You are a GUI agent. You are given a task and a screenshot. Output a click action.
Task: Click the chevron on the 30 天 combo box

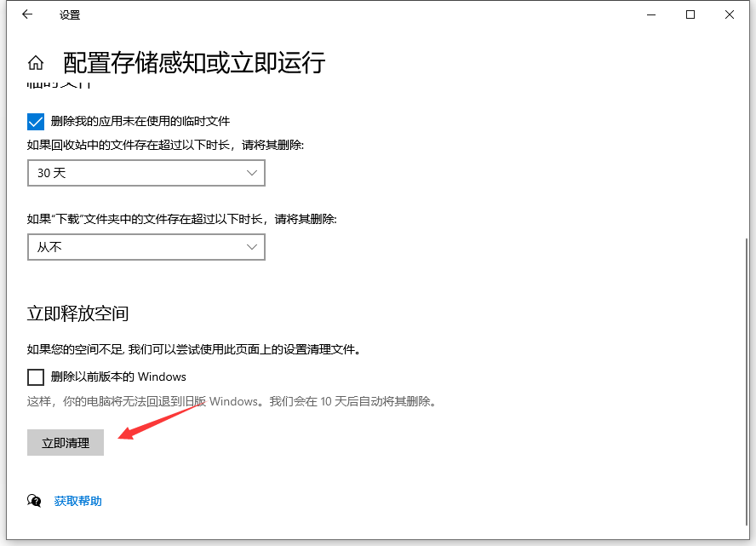[x=251, y=173]
